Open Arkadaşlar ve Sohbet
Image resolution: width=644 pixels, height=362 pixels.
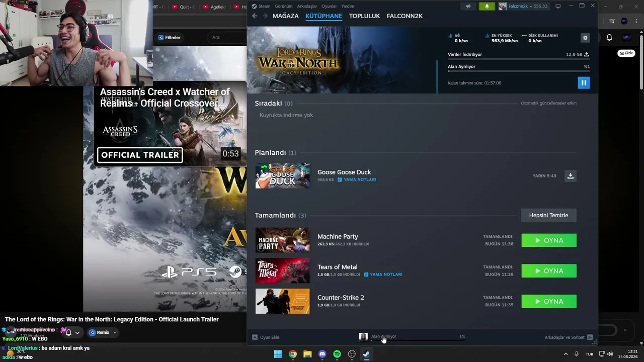click(x=565, y=337)
